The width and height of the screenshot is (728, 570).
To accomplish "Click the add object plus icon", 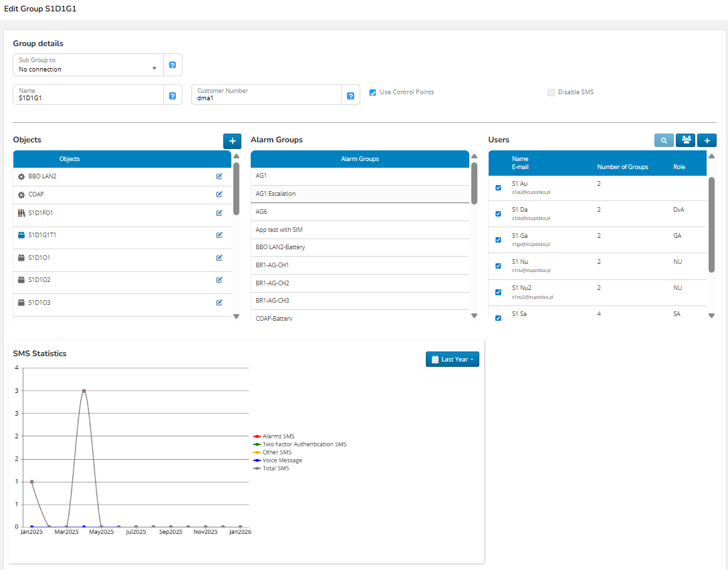I will click(x=232, y=140).
